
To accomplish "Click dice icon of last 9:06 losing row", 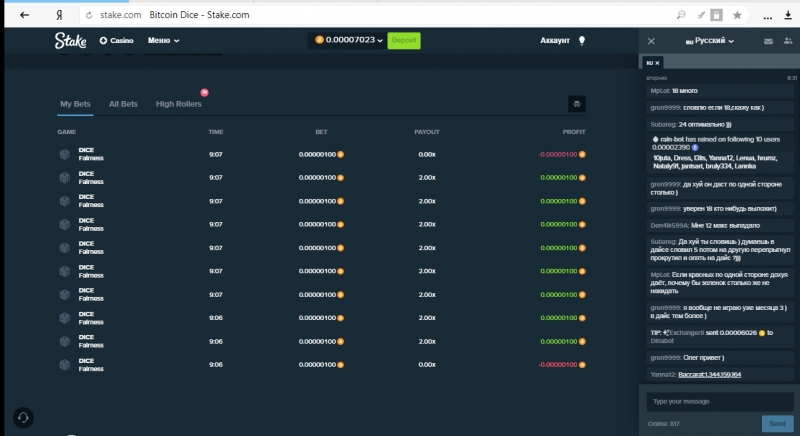I will (65, 365).
